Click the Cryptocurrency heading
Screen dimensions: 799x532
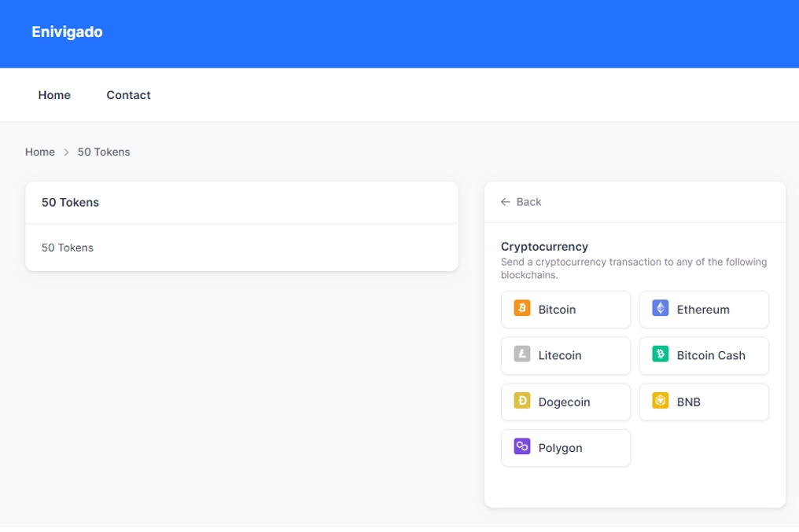544,247
